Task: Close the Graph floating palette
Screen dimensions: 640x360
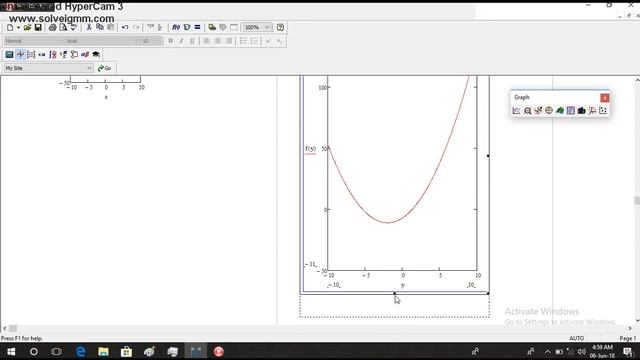Action: click(604, 98)
